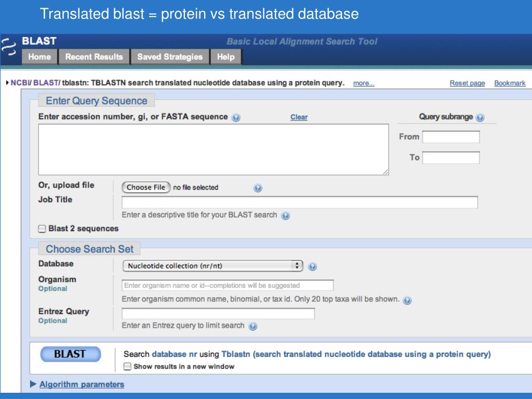Click the Algorithm parameters link text
The height and width of the screenshot is (399, 532).
pyautogui.click(x=82, y=384)
